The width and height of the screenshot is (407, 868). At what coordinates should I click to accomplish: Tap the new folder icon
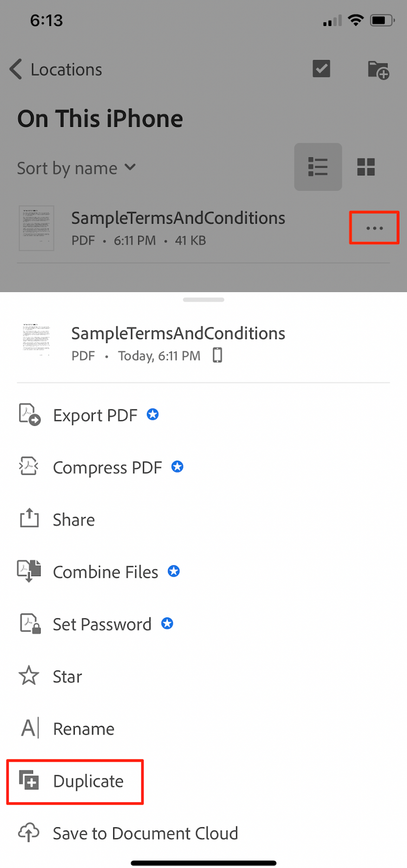[378, 70]
